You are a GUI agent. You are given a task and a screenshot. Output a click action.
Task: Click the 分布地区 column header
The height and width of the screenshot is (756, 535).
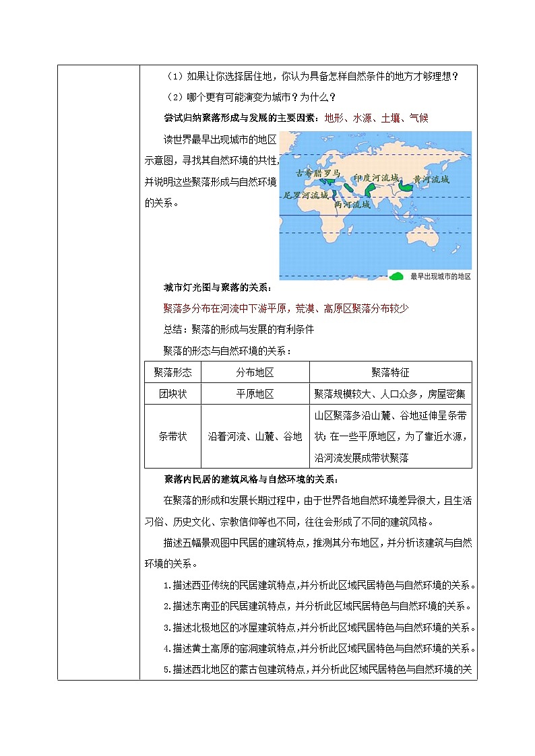pyautogui.click(x=255, y=372)
